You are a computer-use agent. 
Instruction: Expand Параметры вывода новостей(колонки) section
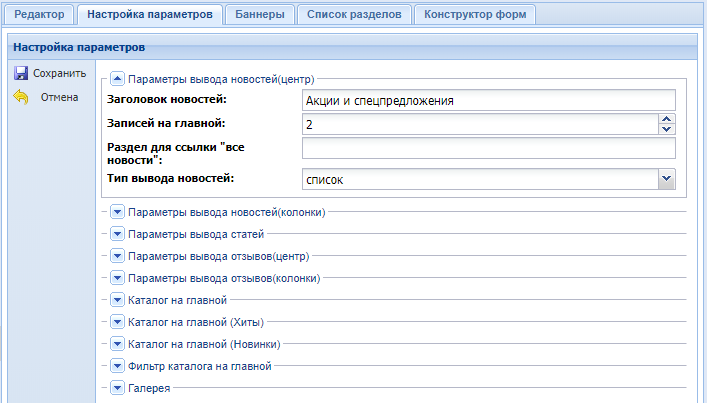coord(117,212)
